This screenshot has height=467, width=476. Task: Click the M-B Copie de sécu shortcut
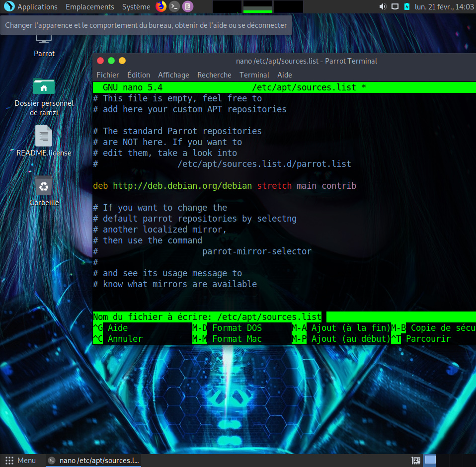[433, 328]
